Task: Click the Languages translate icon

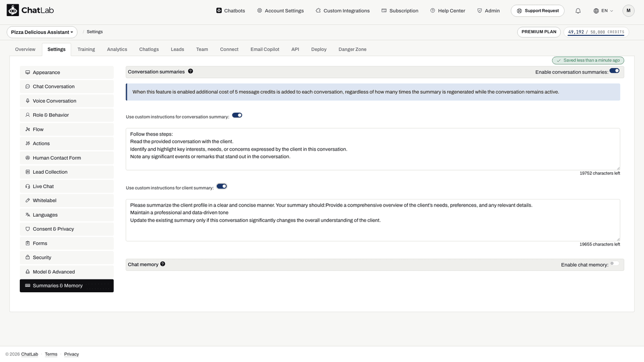Action: 27,215
